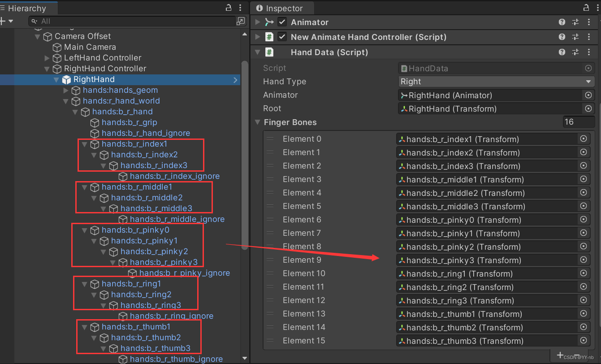Click the Element 12 drag handle

point(270,300)
